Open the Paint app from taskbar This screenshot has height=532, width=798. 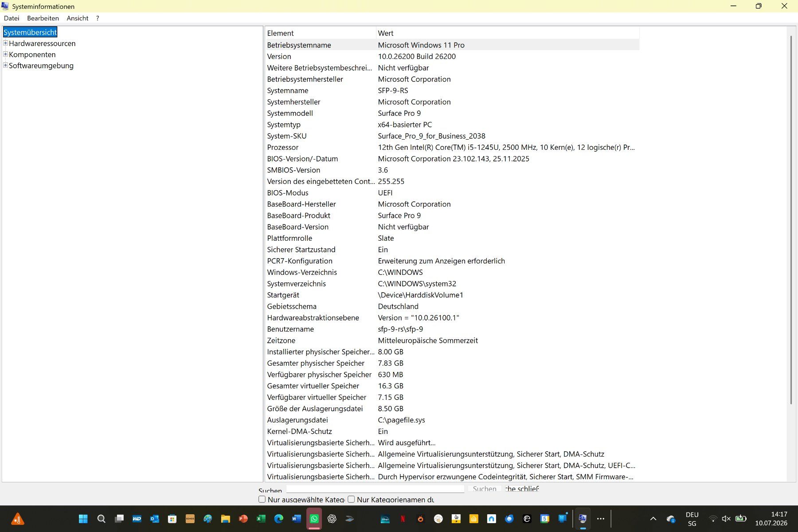tap(207, 519)
